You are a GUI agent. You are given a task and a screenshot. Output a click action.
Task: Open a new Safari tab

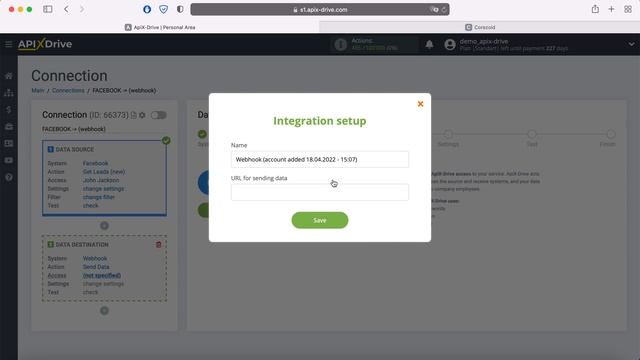(611, 9)
